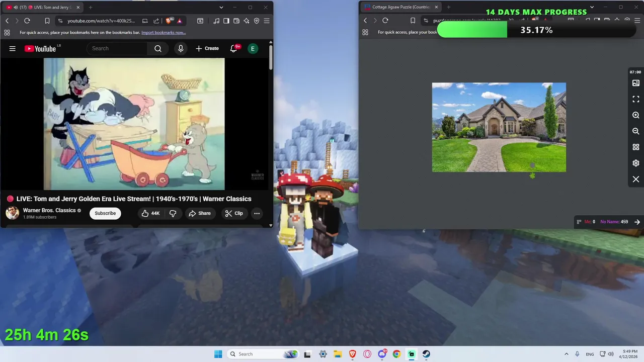Open Discord from the taskbar
The image size is (644, 362).
382,354
